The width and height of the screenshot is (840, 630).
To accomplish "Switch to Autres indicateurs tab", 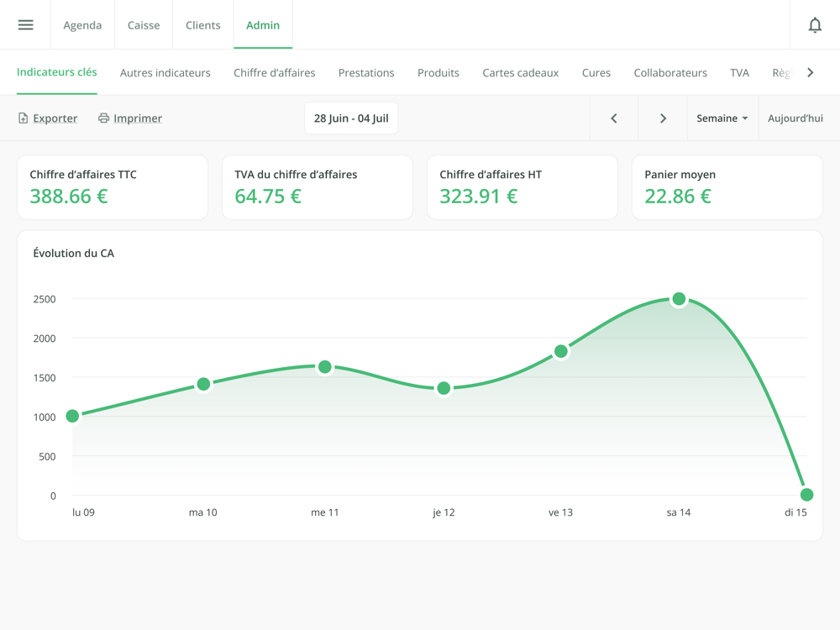I will (x=165, y=73).
